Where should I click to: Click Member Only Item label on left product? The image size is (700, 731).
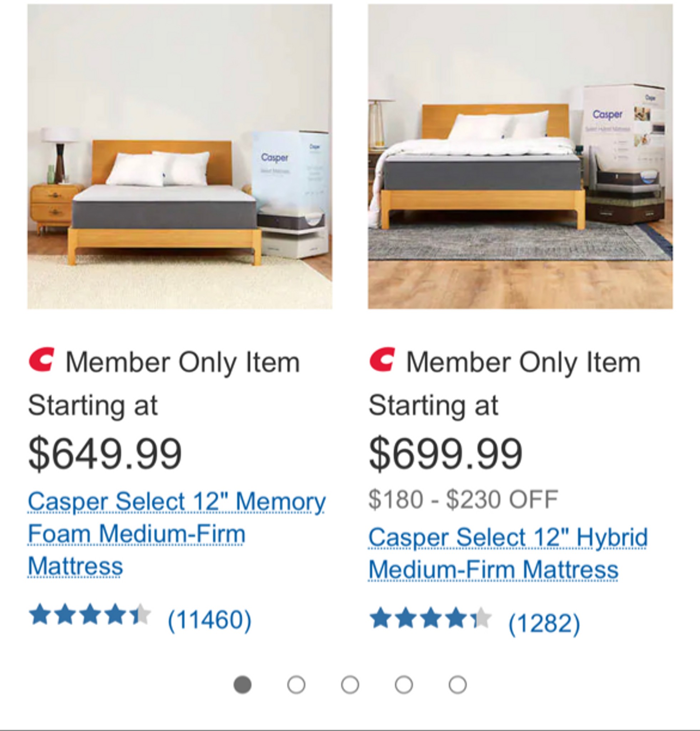[183, 363]
